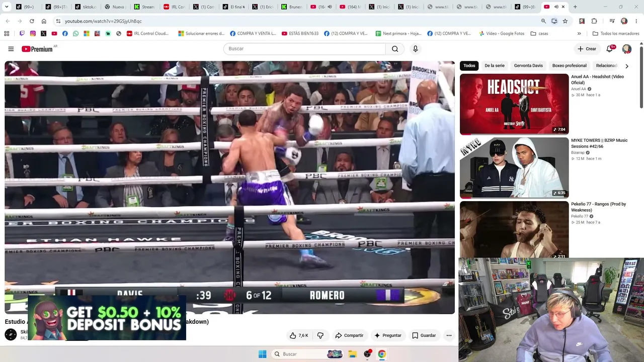Open Anuel AA - Headshot video title
This screenshot has width=644, height=362.
(x=597, y=79)
